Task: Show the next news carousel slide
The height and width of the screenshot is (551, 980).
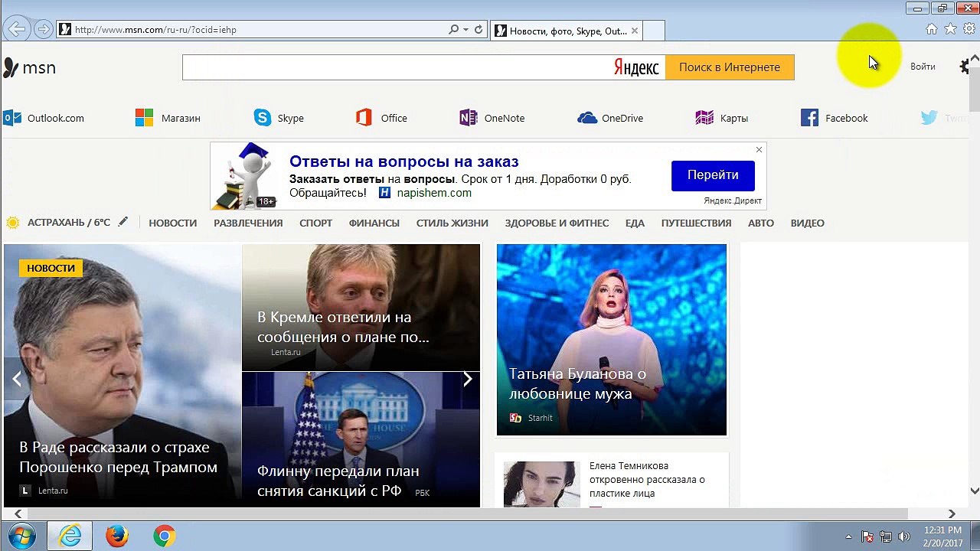Action: (x=467, y=379)
